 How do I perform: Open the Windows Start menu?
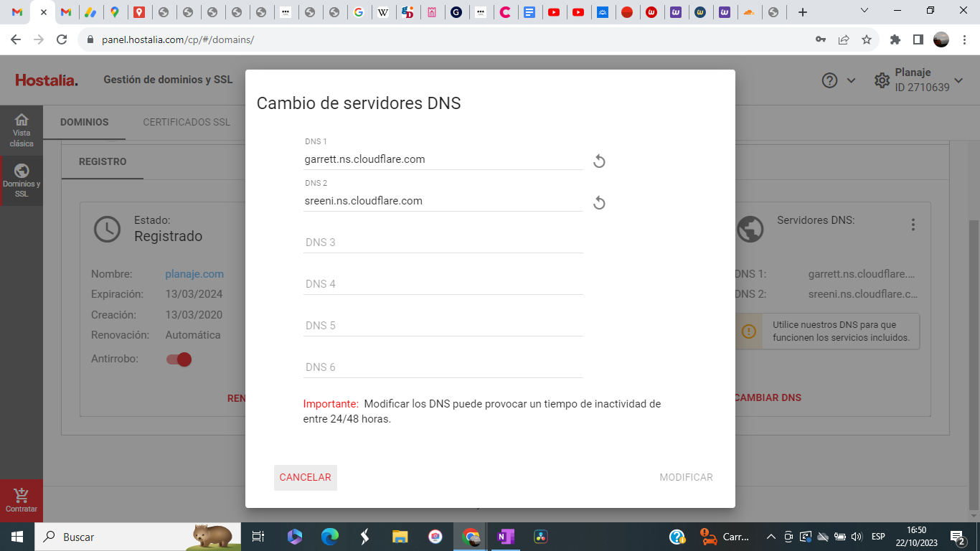(x=17, y=537)
